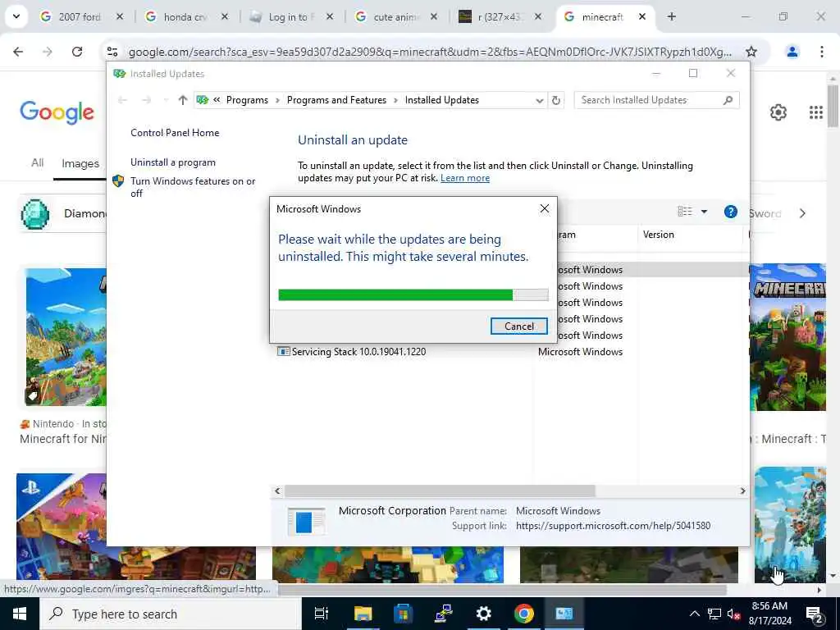Viewport: 840px width, 630px height.
Task: Open a new Chrome tab with plus icon
Action: pos(671,16)
